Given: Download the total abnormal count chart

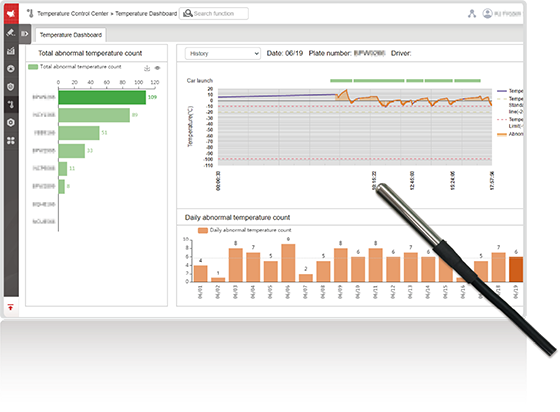Looking at the screenshot, I should (147, 68).
